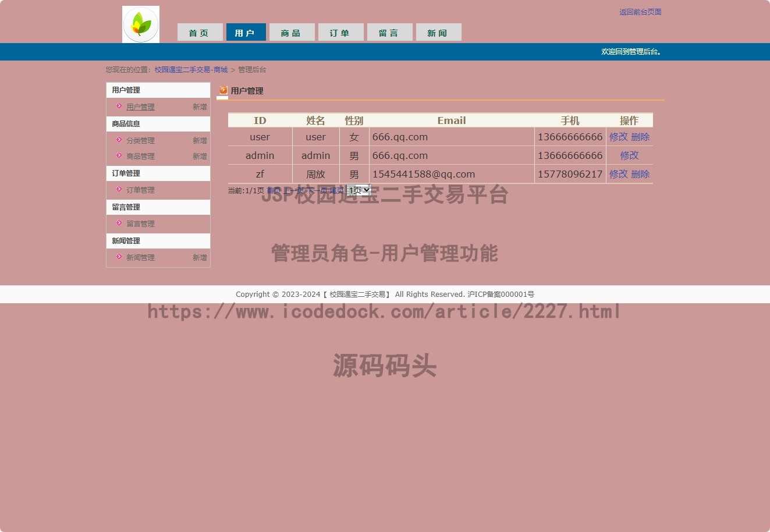This screenshot has height=532, width=770.
Task: Click the 订单管理 sidebar section header
Action: click(x=158, y=173)
